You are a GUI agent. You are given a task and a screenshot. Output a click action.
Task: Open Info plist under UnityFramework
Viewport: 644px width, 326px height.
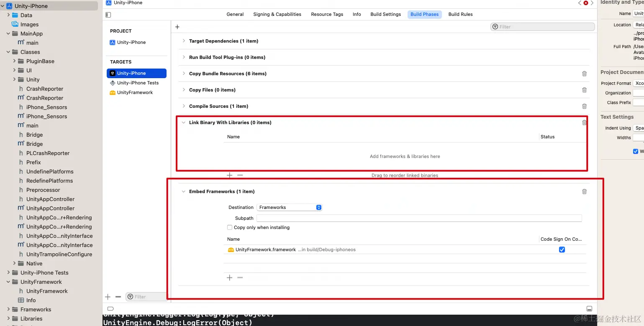pos(31,300)
